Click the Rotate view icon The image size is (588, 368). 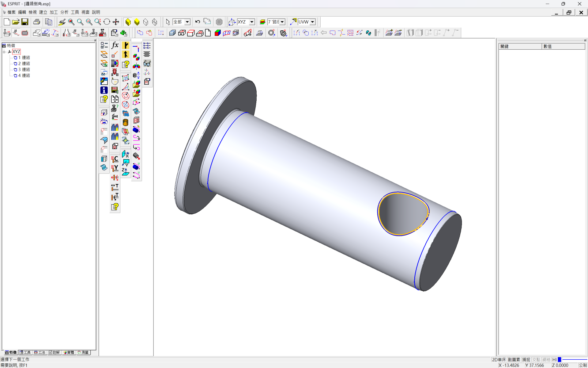click(x=107, y=22)
